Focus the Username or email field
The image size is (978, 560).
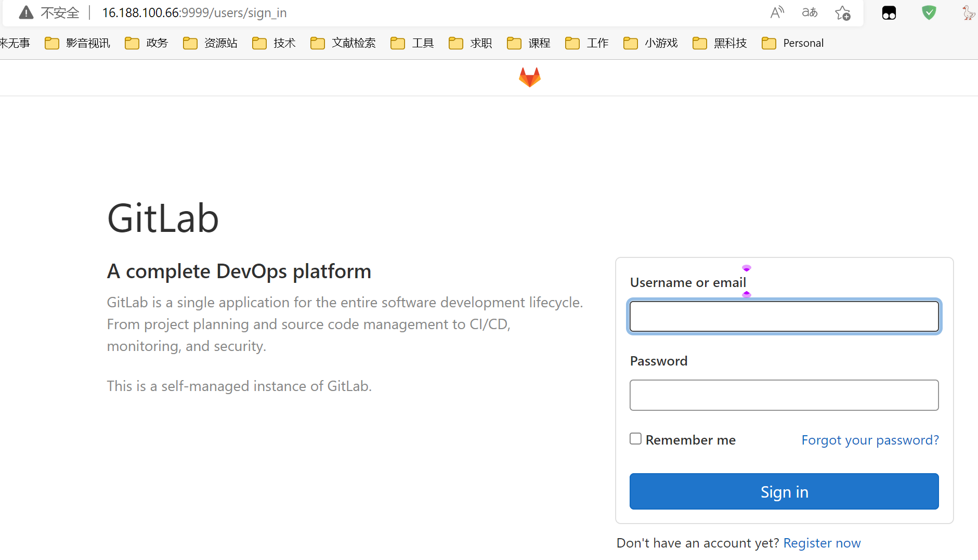[x=784, y=317]
